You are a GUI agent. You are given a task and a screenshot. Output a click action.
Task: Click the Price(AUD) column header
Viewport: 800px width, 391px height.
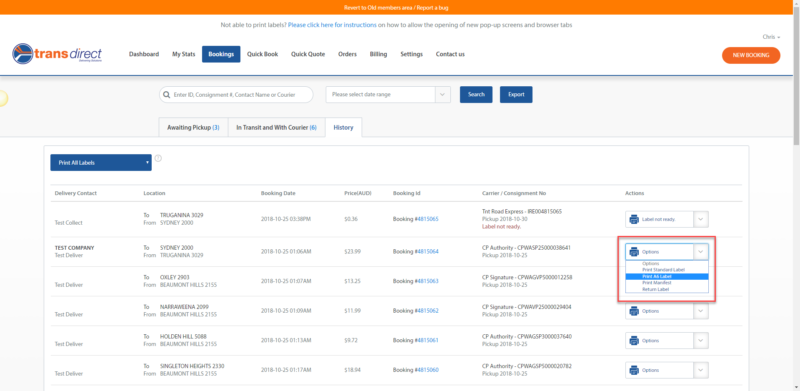pos(358,193)
